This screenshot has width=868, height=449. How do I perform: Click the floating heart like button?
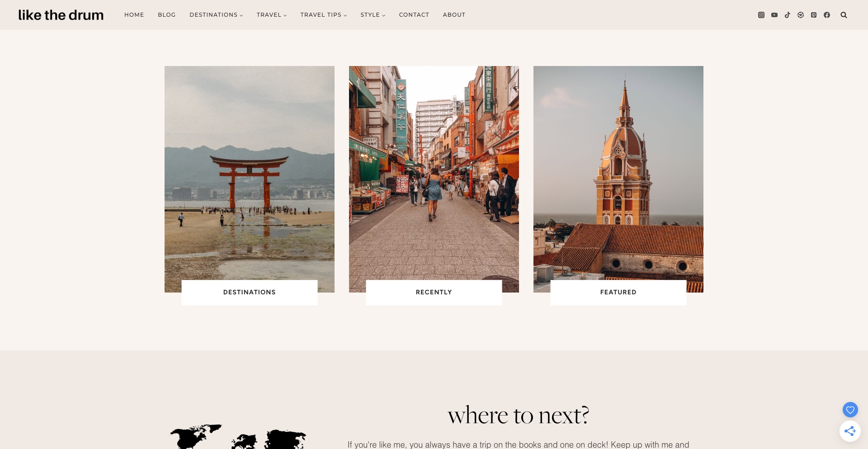pos(850,410)
